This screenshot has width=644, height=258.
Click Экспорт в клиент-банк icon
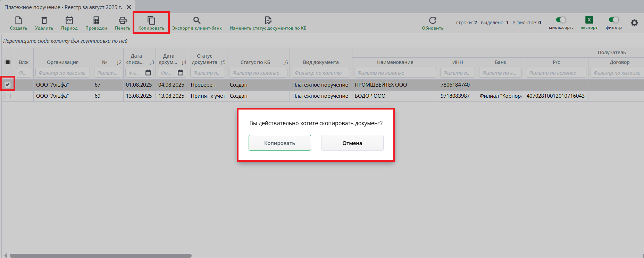coord(197,21)
